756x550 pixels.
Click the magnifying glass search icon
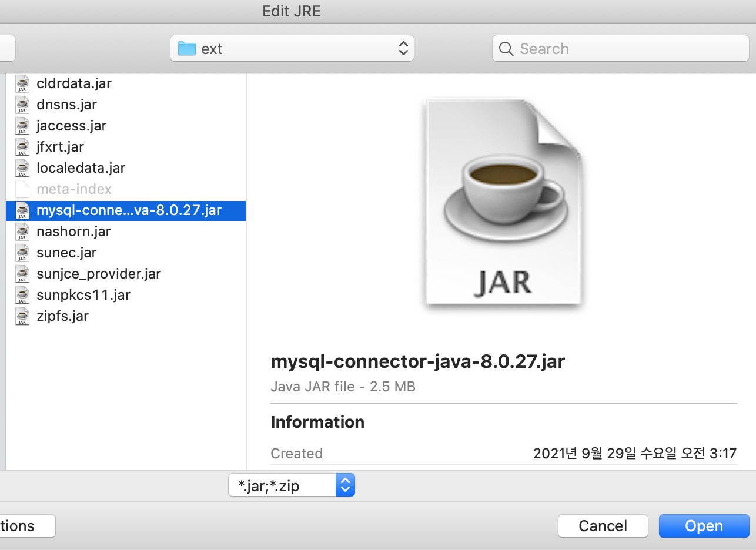pos(506,49)
